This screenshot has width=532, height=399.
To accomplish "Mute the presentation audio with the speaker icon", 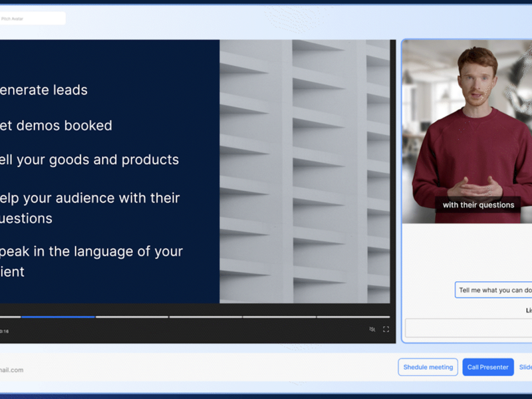I will click(372, 329).
